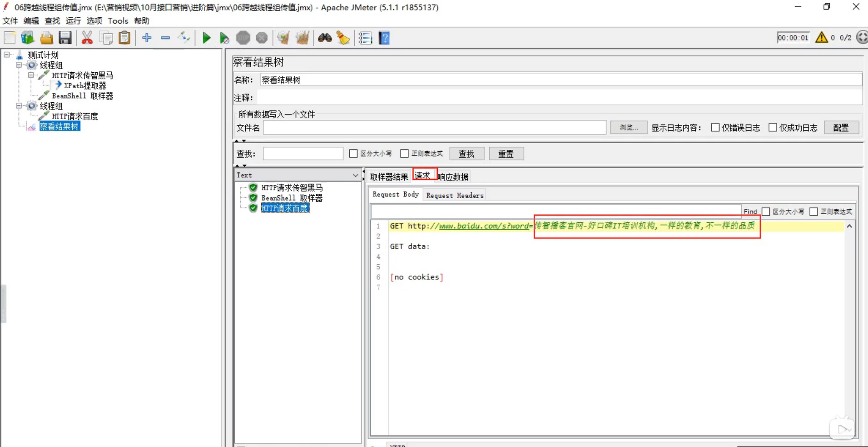The image size is (868, 447).
Task: Collapse HTTP请求传智黑马 tree node
Action: (31, 75)
